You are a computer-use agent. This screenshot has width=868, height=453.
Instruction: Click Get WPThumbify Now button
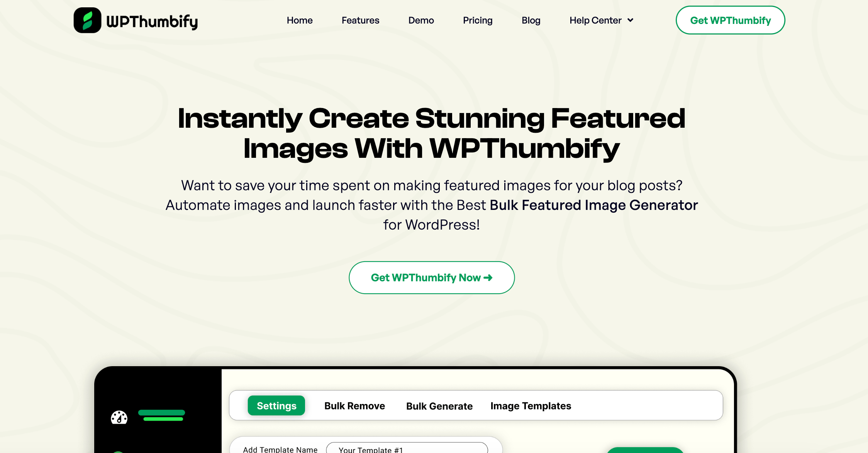431,277
